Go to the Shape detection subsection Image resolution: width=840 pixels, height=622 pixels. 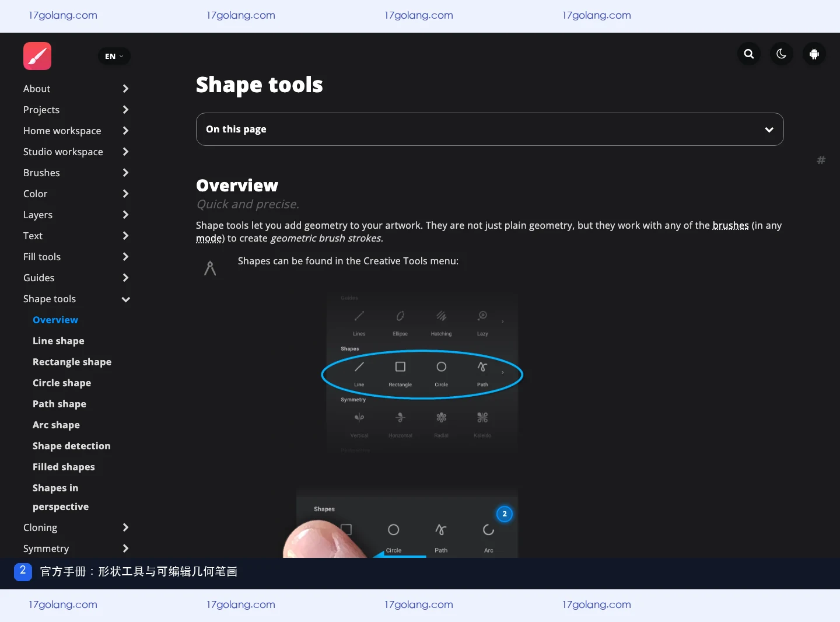[x=72, y=446]
